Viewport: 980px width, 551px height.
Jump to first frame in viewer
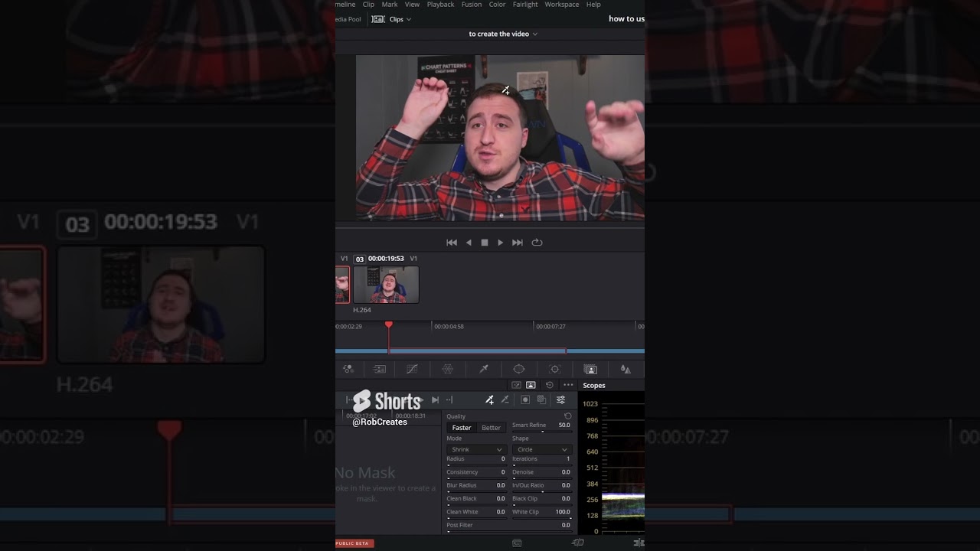(x=452, y=243)
